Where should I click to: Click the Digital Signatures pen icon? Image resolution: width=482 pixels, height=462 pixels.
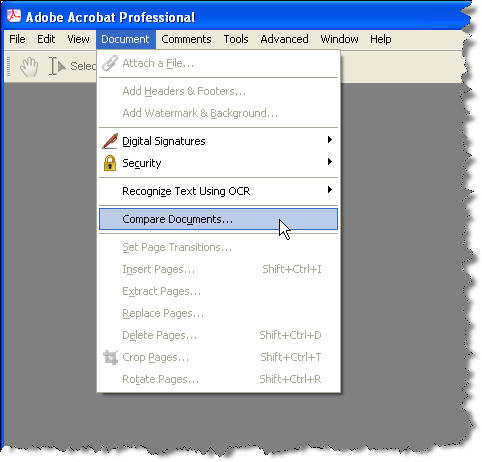click(110, 141)
